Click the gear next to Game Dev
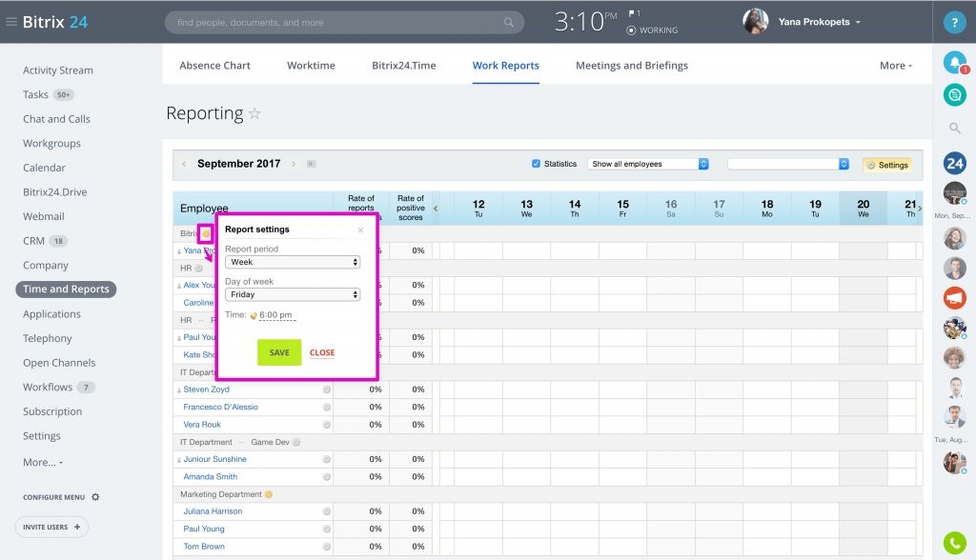 point(296,443)
